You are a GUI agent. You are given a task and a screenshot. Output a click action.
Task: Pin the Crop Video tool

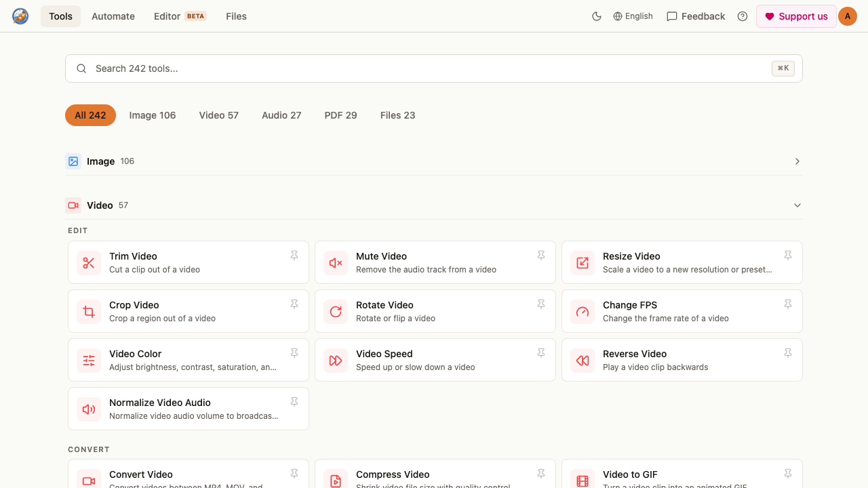coord(294,304)
